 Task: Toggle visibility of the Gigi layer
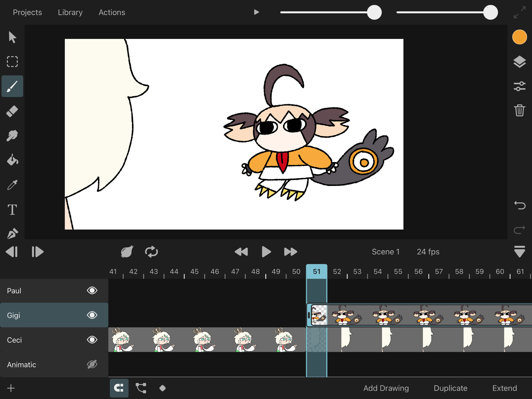[92, 315]
